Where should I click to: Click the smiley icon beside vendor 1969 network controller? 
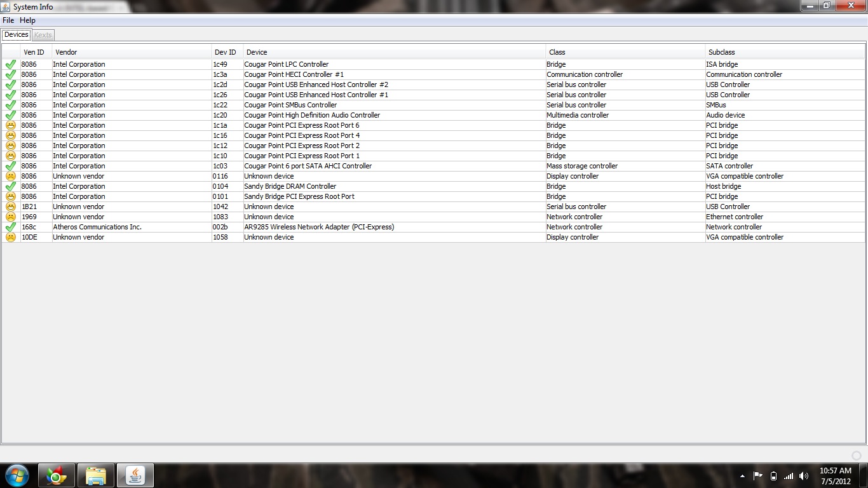point(10,217)
